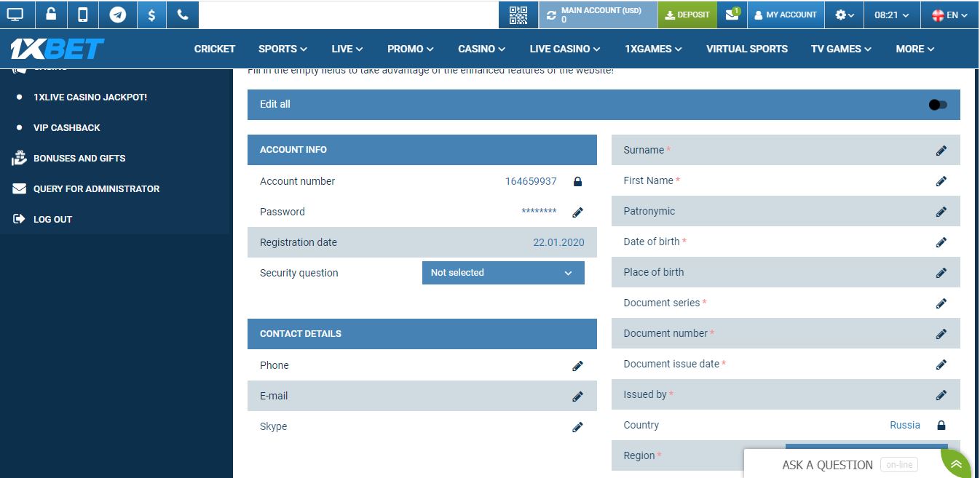Open the EN language dropdown

coord(950,15)
